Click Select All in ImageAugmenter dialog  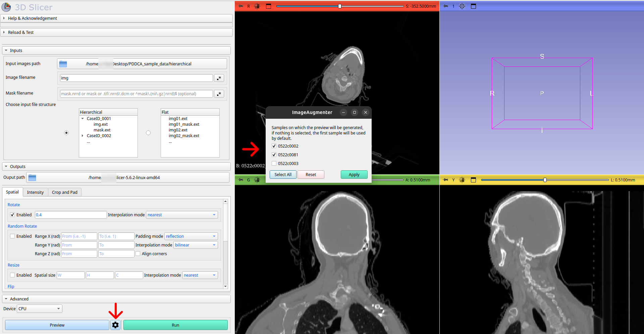[x=283, y=175]
